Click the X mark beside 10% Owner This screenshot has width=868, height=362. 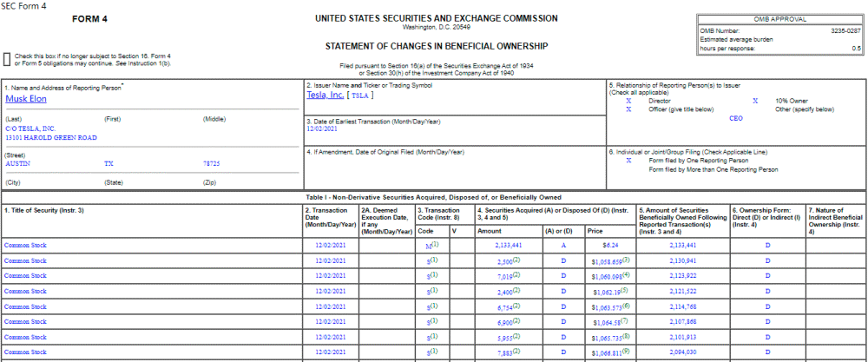coord(755,102)
